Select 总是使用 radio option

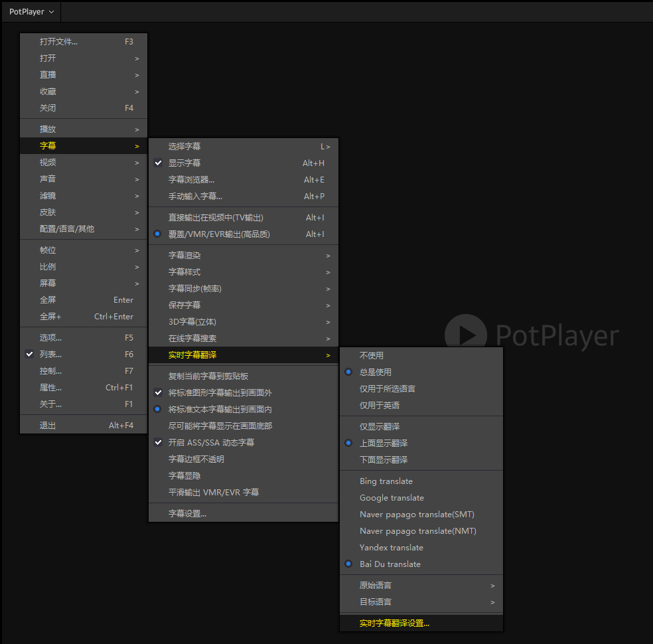point(421,372)
